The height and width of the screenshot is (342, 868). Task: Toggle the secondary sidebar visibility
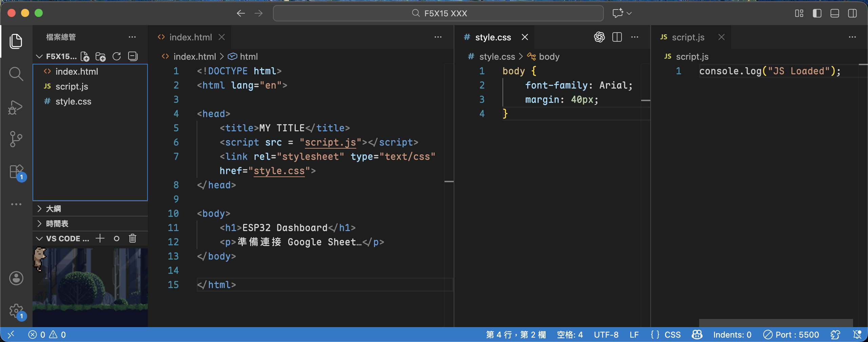coord(852,13)
